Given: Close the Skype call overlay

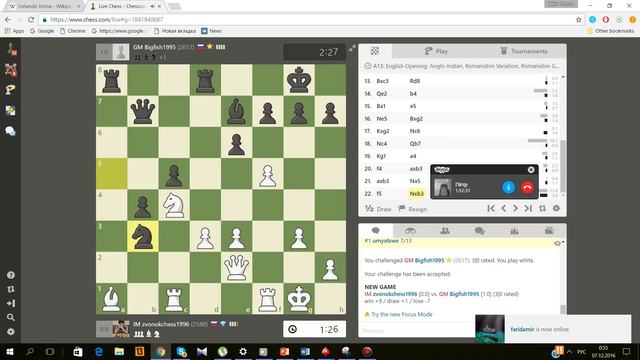Looking at the screenshot, I should tap(531, 170).
